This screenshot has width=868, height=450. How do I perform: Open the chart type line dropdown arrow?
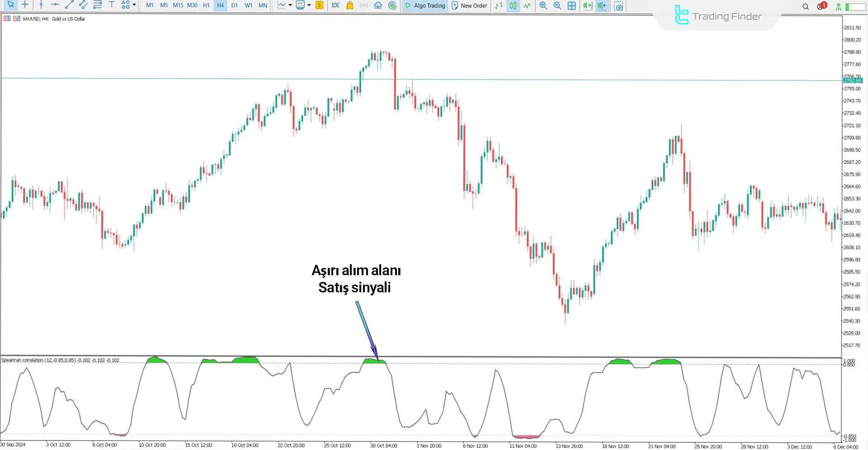click(x=290, y=5)
